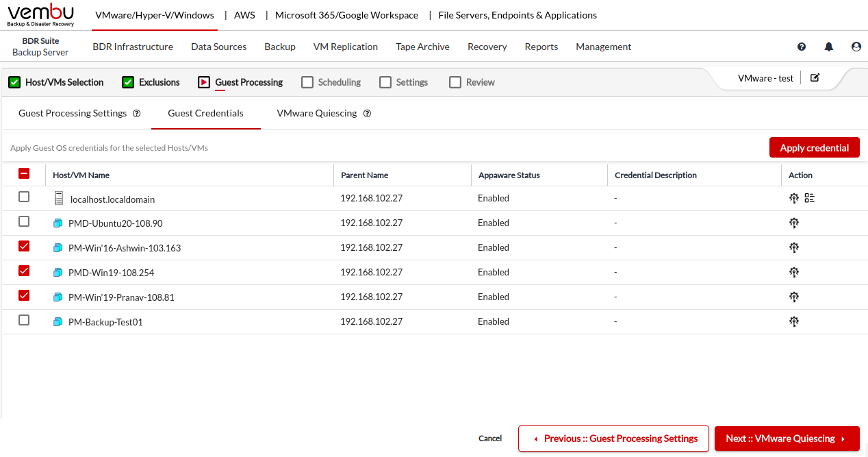Image resolution: width=868 pixels, height=457 pixels.
Task: Switch to the VMware Quiescing tab
Action: pos(317,113)
